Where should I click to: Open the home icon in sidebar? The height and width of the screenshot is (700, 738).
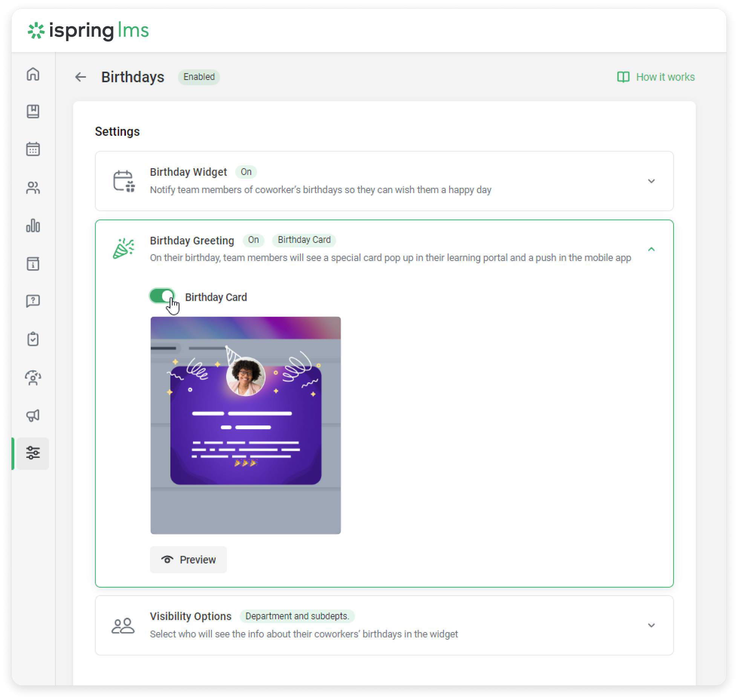(x=33, y=74)
